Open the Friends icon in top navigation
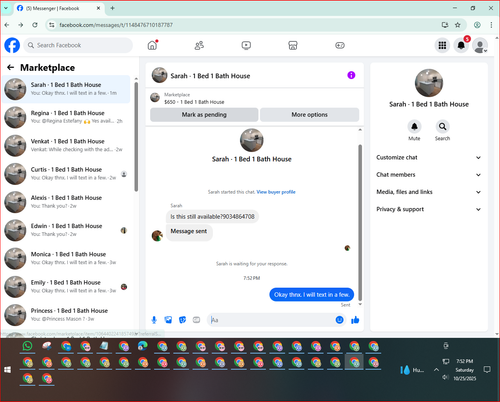Screen dimensions: 500x402 pos(199,45)
